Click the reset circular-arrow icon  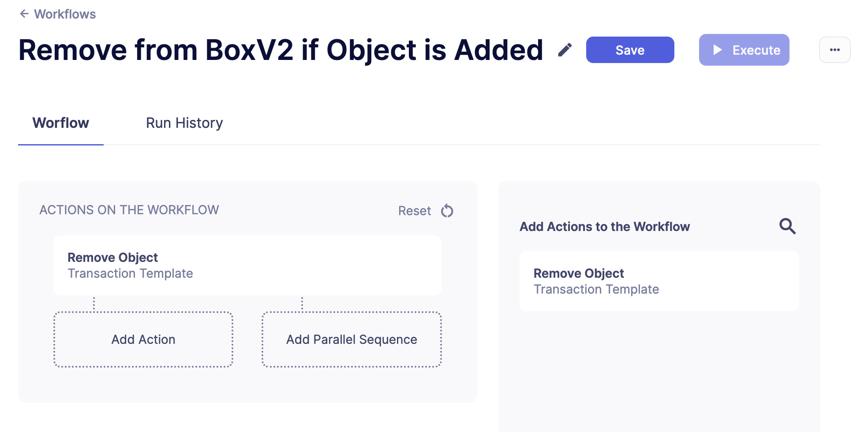447,211
